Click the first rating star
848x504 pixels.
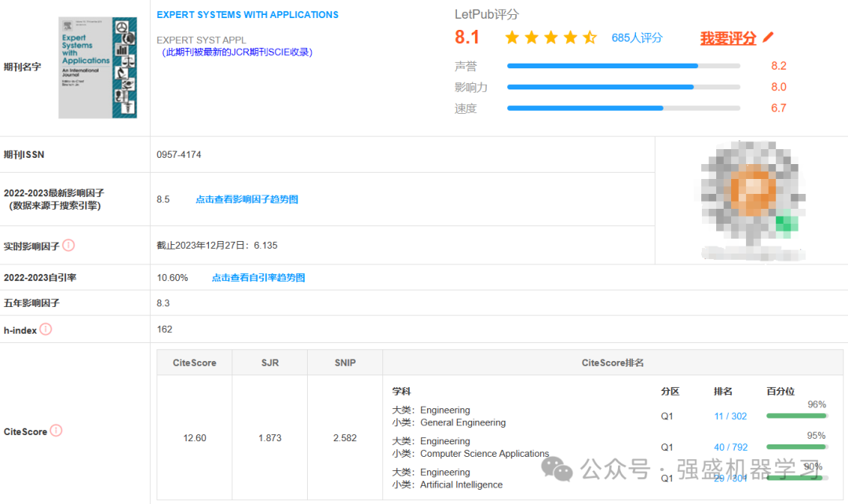pos(512,38)
